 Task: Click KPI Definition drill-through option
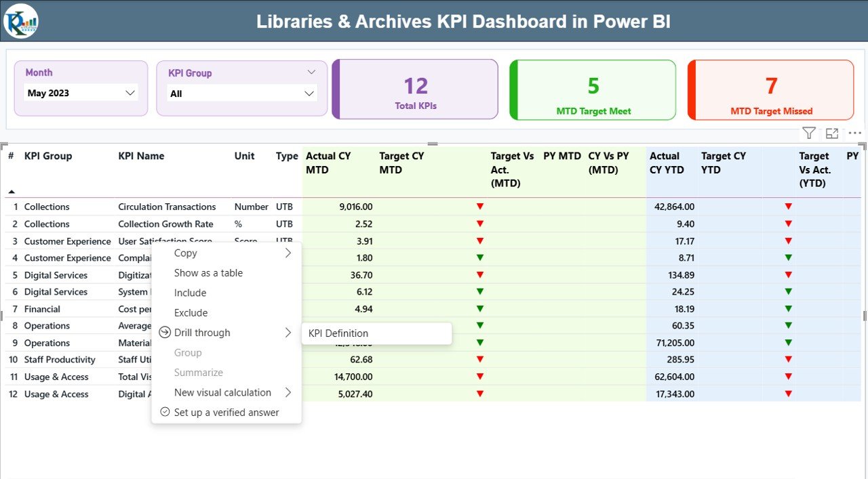[x=338, y=333]
